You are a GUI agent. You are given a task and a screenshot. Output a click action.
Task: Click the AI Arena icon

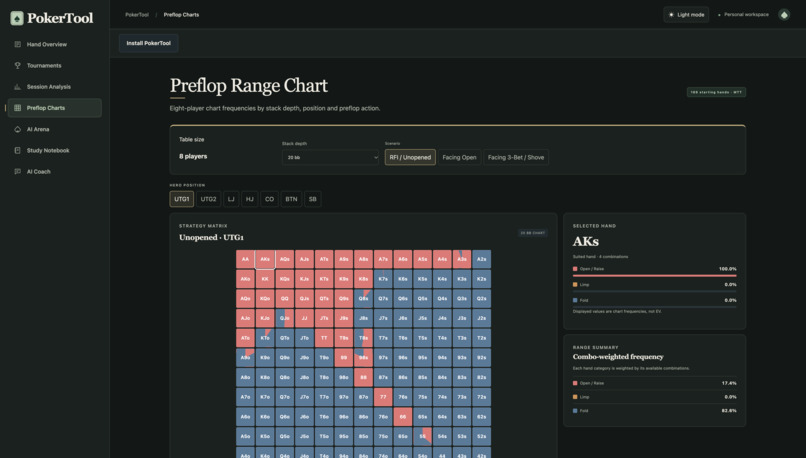pyautogui.click(x=17, y=129)
